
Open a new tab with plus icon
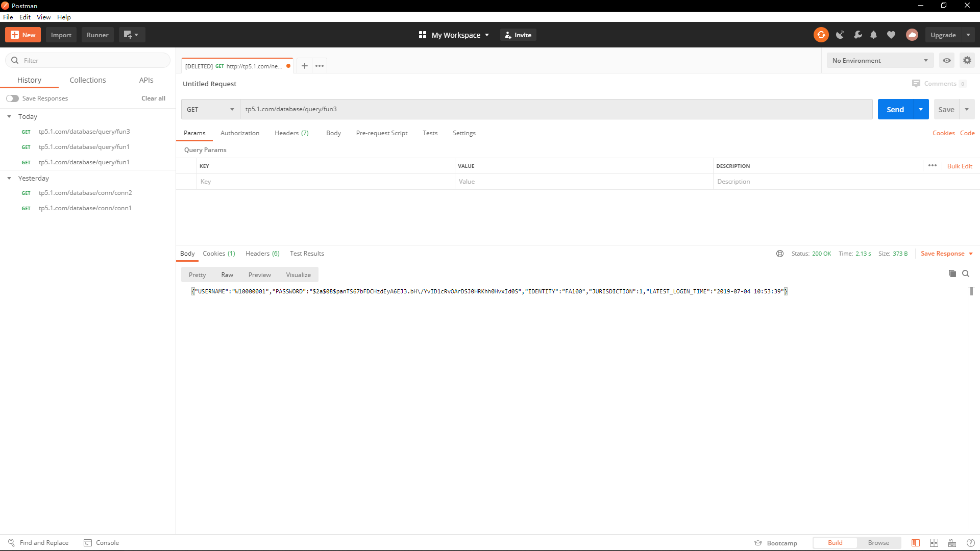pos(304,66)
